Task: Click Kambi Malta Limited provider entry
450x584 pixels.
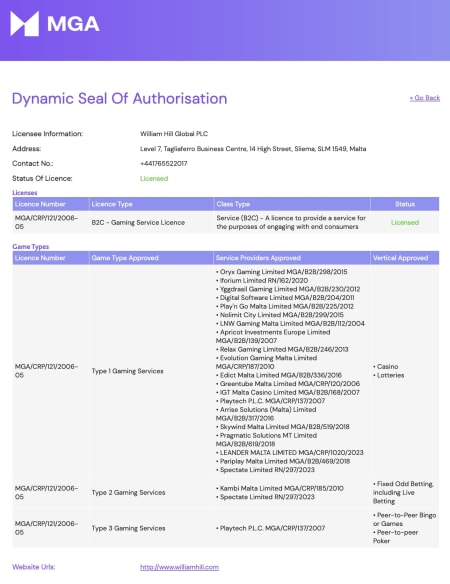Action: [280, 488]
